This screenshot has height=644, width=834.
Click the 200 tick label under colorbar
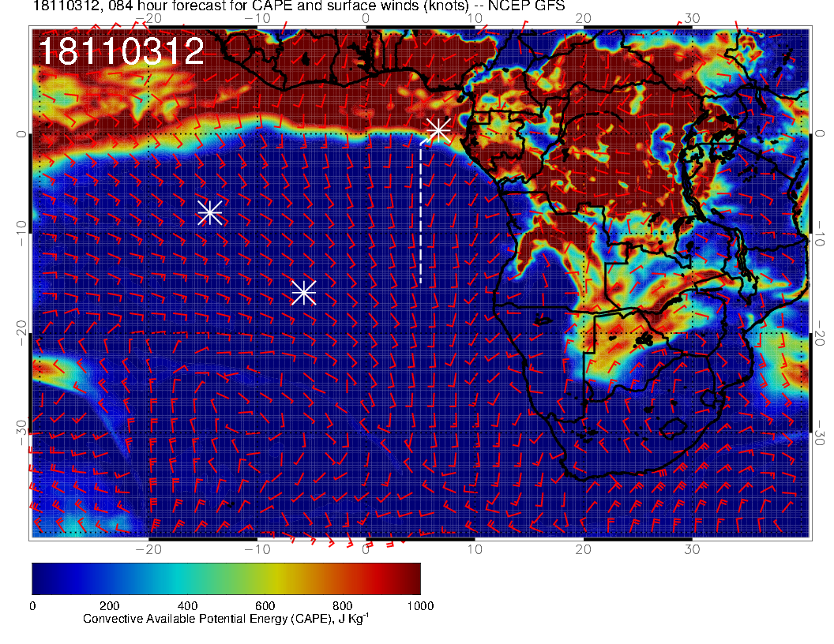click(x=109, y=606)
